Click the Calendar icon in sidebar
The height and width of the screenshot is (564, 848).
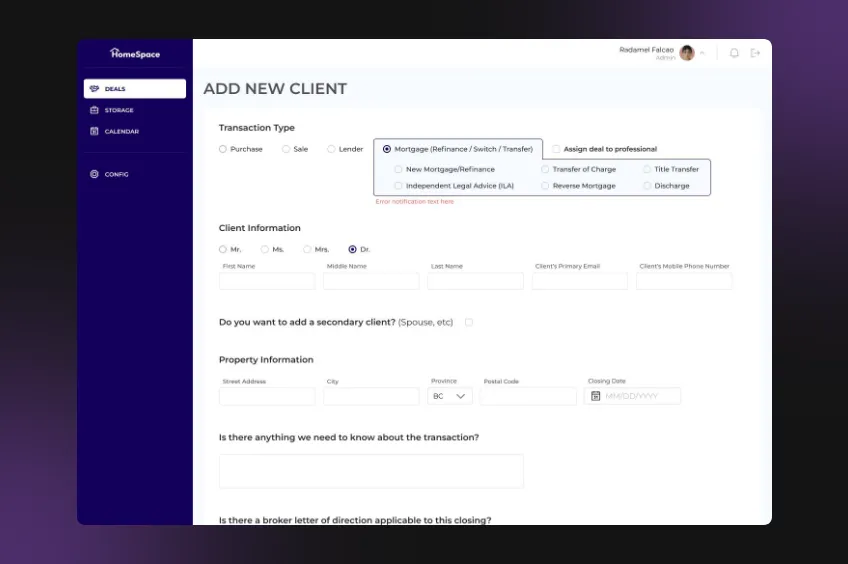(94, 131)
